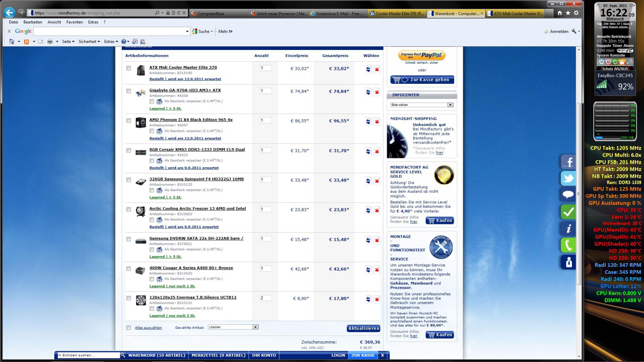The image size is (644, 362).
Task: Click refresh icon for Gigabyte mainboard row
Action: point(368,92)
